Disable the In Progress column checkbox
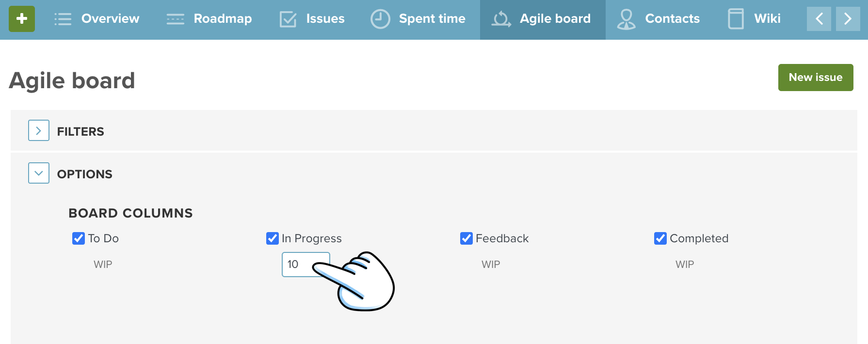This screenshot has width=868, height=344. (x=273, y=238)
